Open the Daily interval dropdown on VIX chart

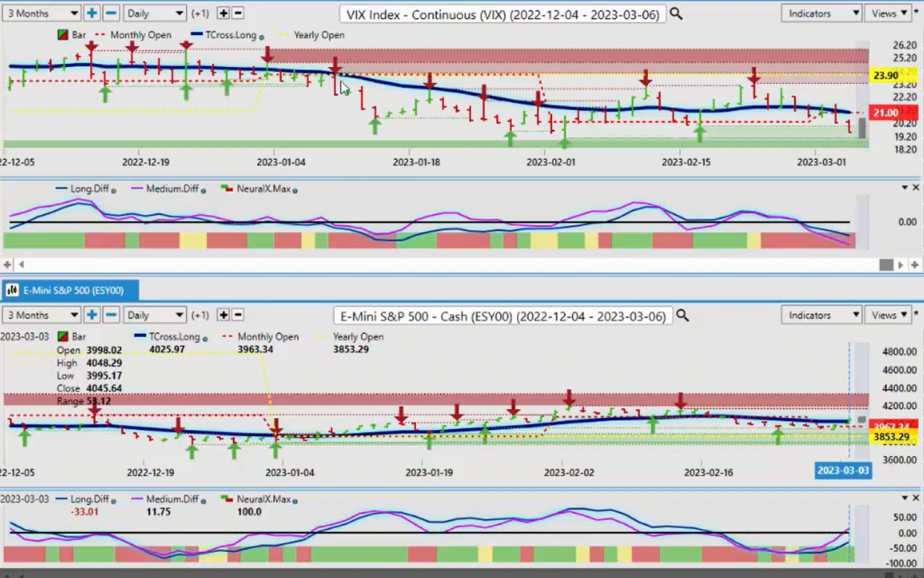[x=155, y=13]
